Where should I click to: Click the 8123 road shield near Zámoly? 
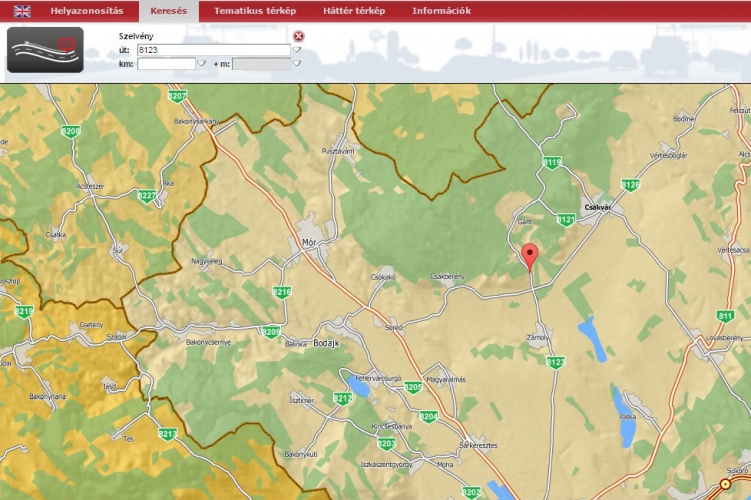pos(556,361)
